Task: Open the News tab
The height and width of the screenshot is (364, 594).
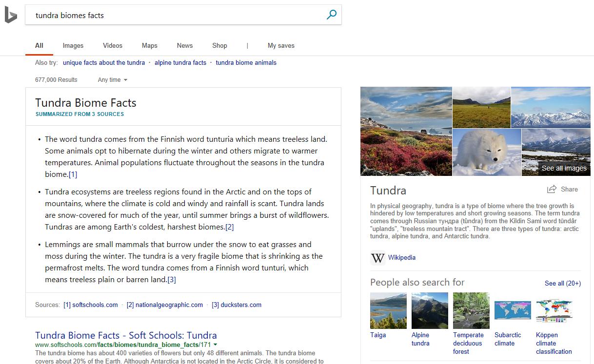Action: [185, 45]
